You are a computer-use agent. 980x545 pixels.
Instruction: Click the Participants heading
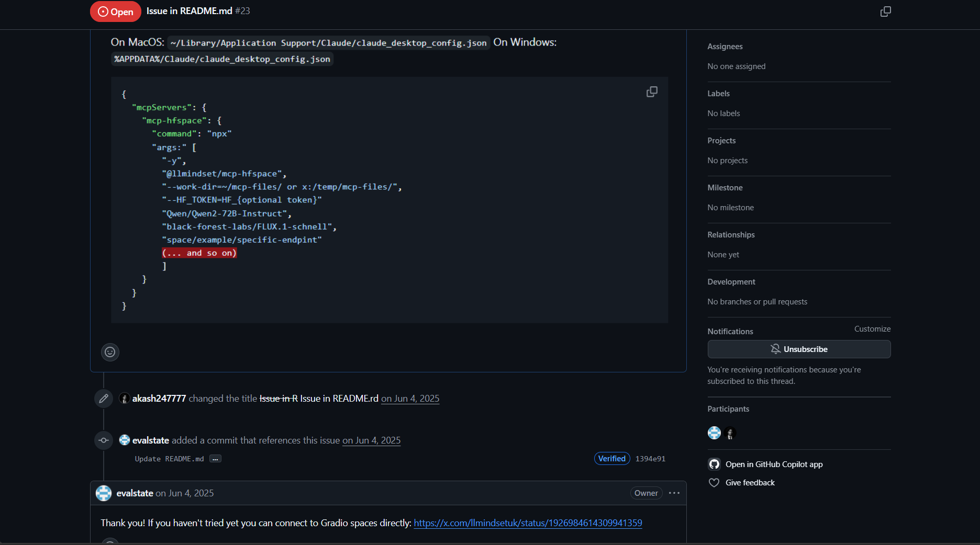tap(728, 409)
